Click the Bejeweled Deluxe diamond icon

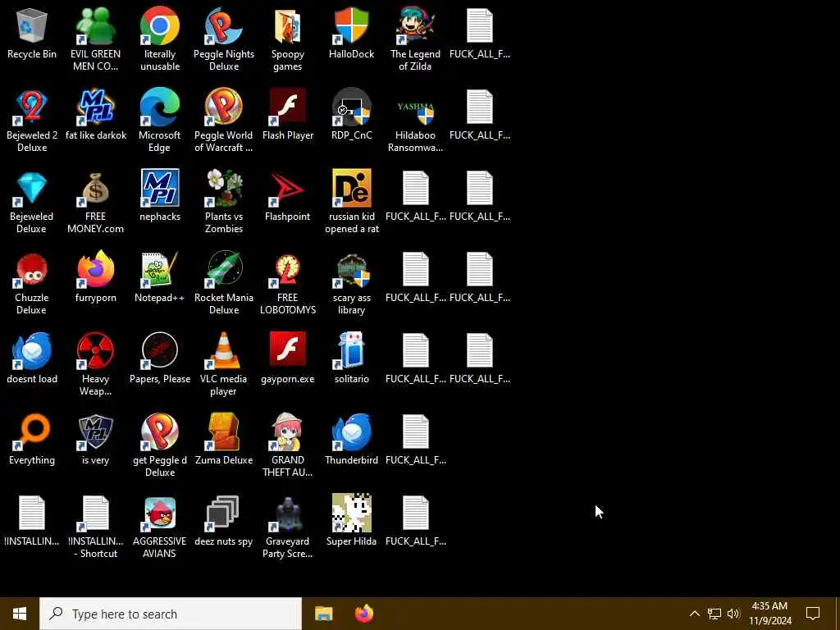(32, 202)
